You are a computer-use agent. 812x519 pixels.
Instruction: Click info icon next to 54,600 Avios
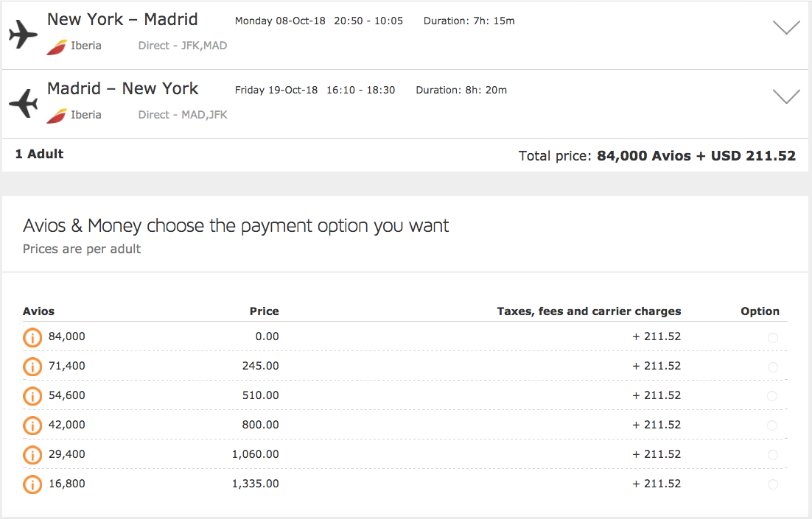(x=32, y=396)
